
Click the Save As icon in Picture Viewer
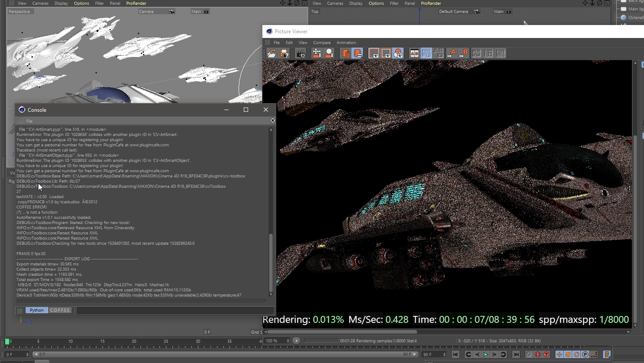284,53
